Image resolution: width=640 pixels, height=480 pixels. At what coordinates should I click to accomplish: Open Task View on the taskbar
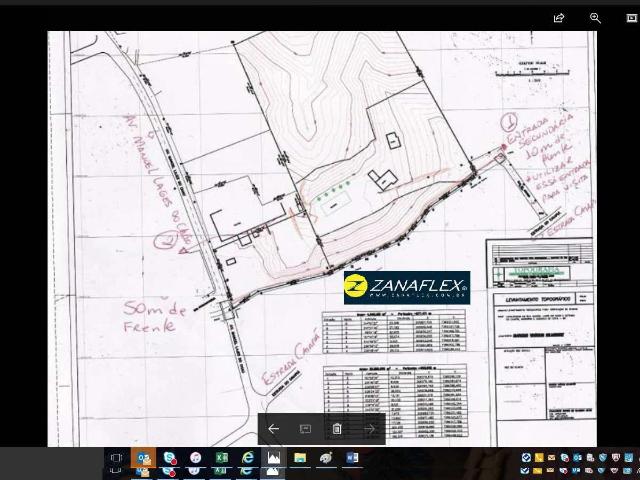[x=116, y=458]
